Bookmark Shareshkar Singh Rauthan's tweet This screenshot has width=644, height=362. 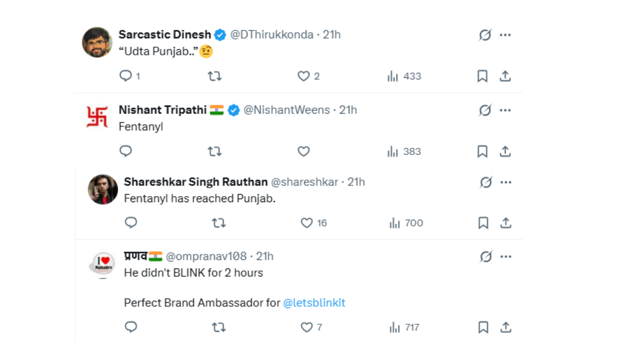tap(483, 223)
